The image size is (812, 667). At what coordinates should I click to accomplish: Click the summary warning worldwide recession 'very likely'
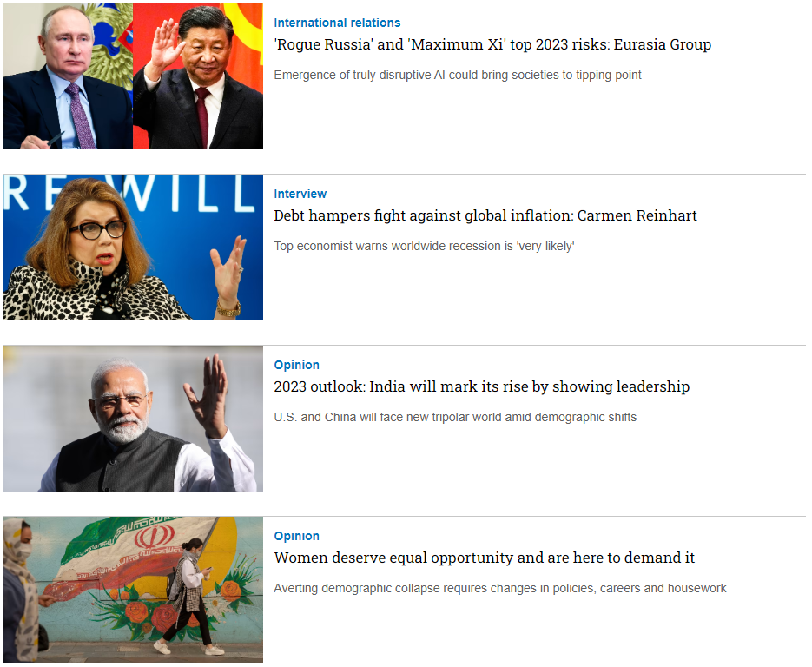424,247
